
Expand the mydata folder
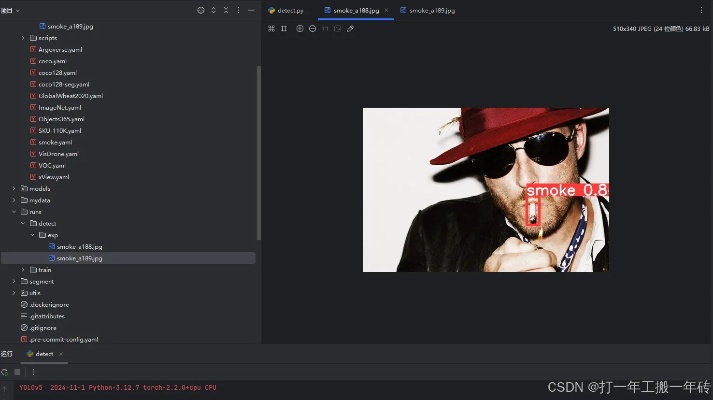point(14,200)
